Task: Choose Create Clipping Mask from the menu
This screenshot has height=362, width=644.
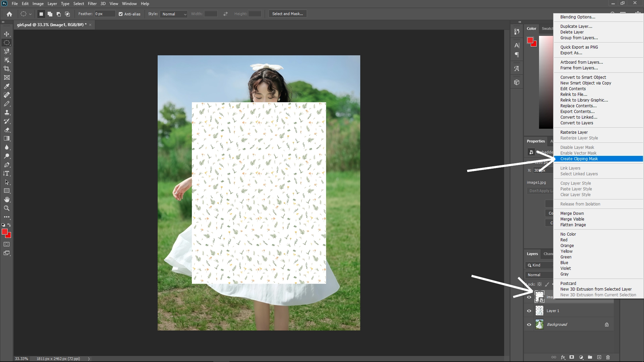Action: pyautogui.click(x=579, y=159)
